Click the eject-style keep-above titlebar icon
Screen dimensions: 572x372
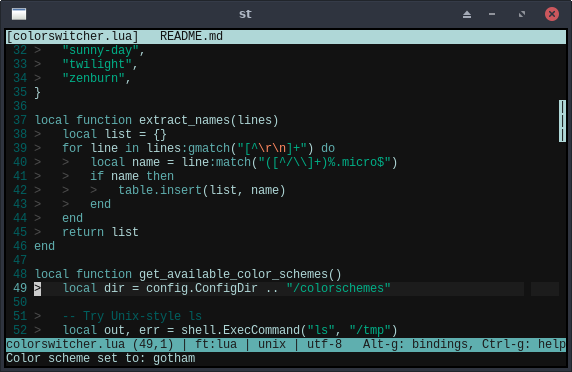(467, 15)
